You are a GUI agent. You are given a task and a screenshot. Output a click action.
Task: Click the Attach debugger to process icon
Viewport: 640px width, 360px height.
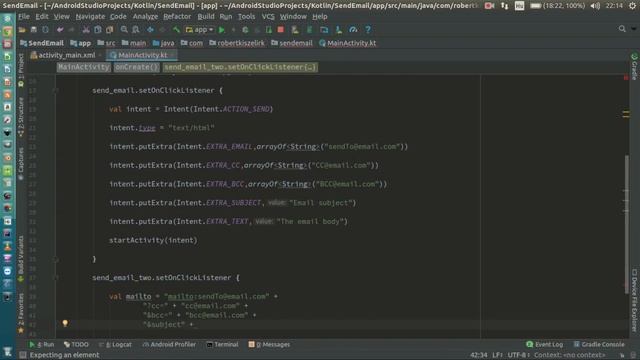coord(269,30)
